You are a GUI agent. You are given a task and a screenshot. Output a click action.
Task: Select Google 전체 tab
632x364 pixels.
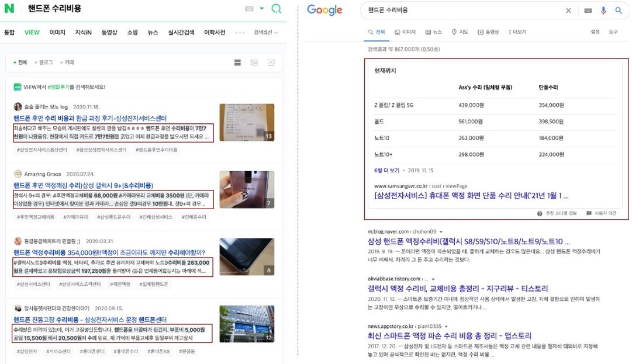(377, 32)
